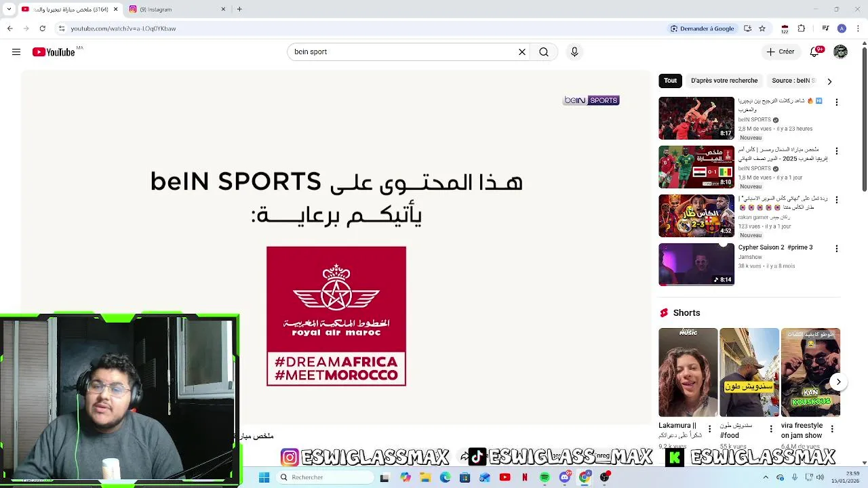
Task: Bookmark this page with star icon
Action: pyautogui.click(x=762, y=28)
